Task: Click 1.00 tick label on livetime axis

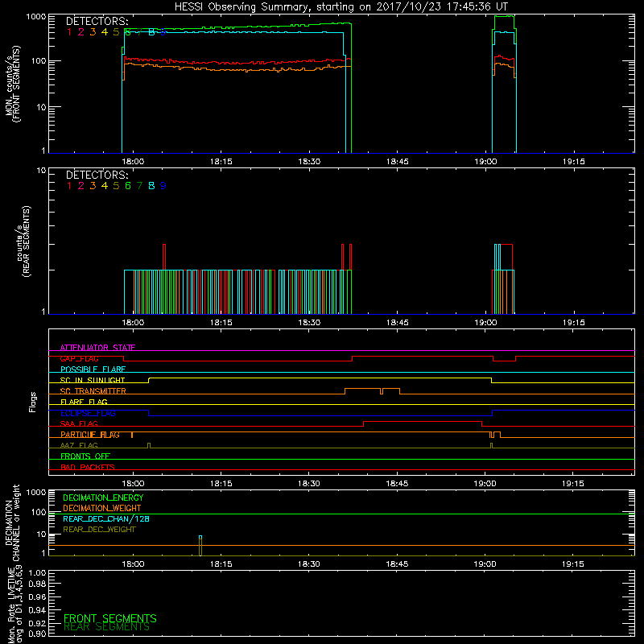Action: [x=37, y=573]
